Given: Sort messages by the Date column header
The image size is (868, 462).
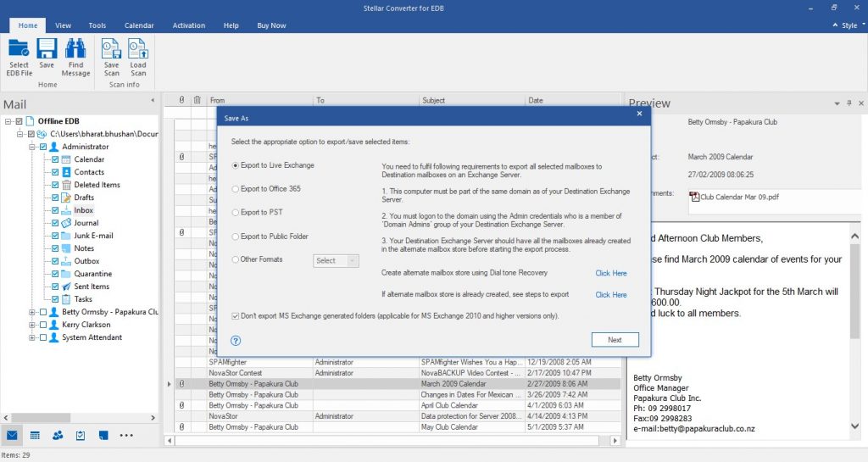Looking at the screenshot, I should [573, 100].
